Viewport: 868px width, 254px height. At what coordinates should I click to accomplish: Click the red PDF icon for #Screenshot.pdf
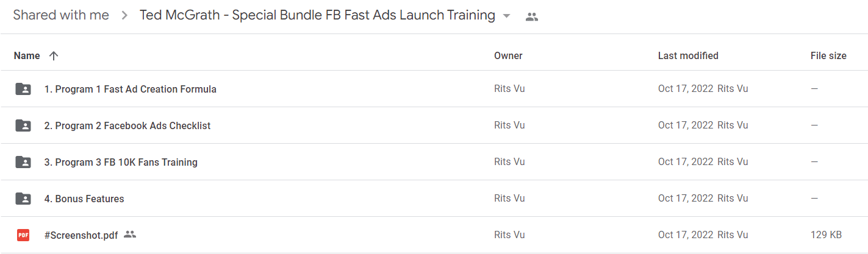[x=23, y=235]
